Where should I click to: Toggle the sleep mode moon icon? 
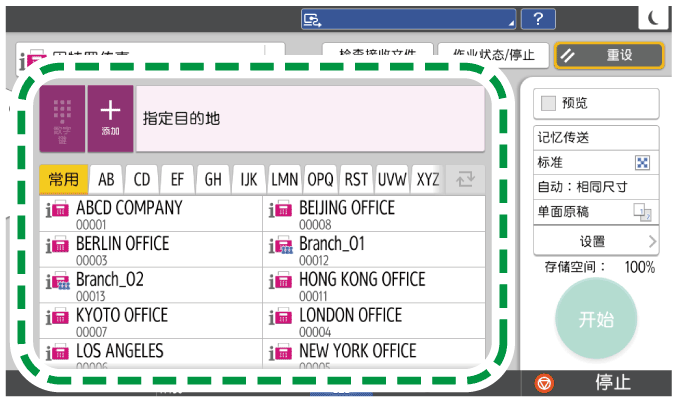click(653, 18)
